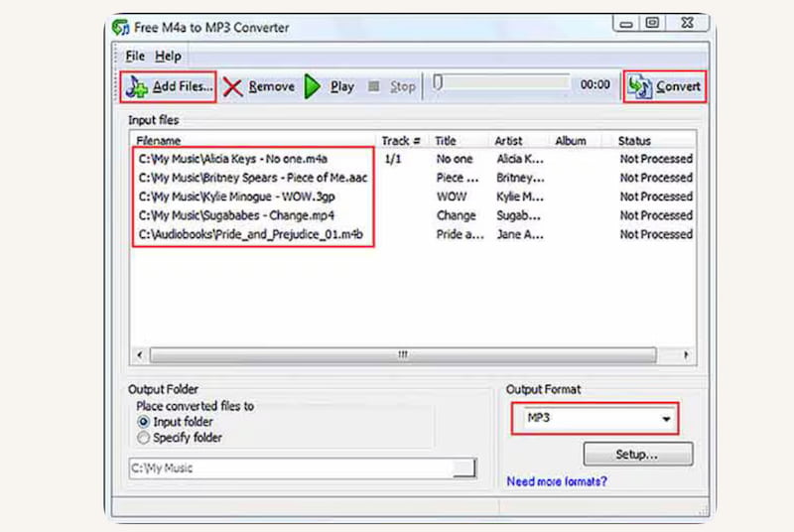The width and height of the screenshot is (794, 532).
Task: Select row Alicia Keys - No one.m4a
Action: click(412, 159)
